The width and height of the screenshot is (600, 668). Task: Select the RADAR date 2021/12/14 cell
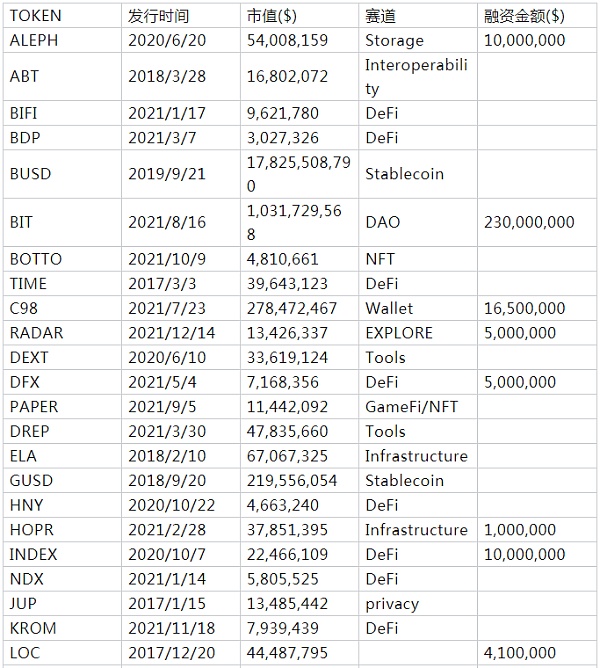(172, 333)
